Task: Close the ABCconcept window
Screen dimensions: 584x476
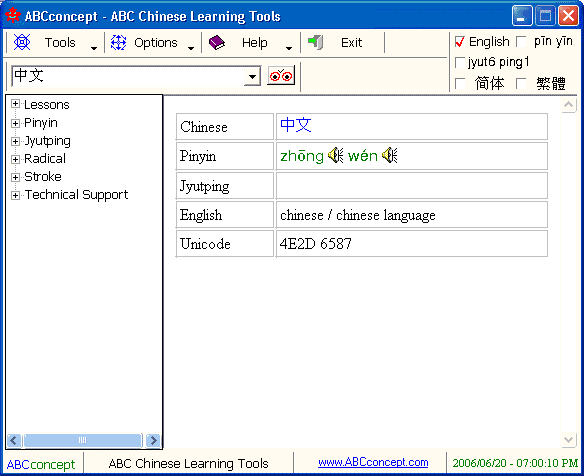Action: tap(568, 16)
